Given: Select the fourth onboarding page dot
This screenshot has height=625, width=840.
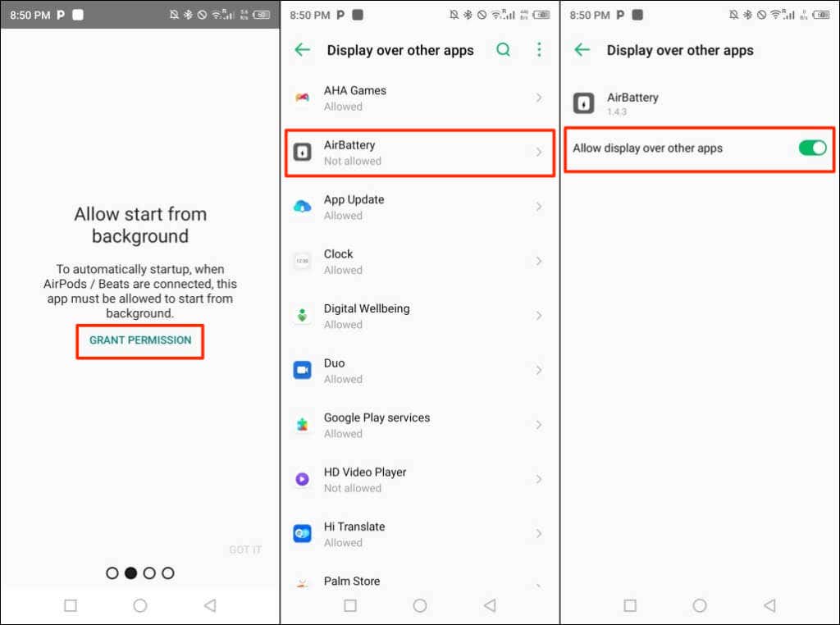Looking at the screenshot, I should [167, 573].
